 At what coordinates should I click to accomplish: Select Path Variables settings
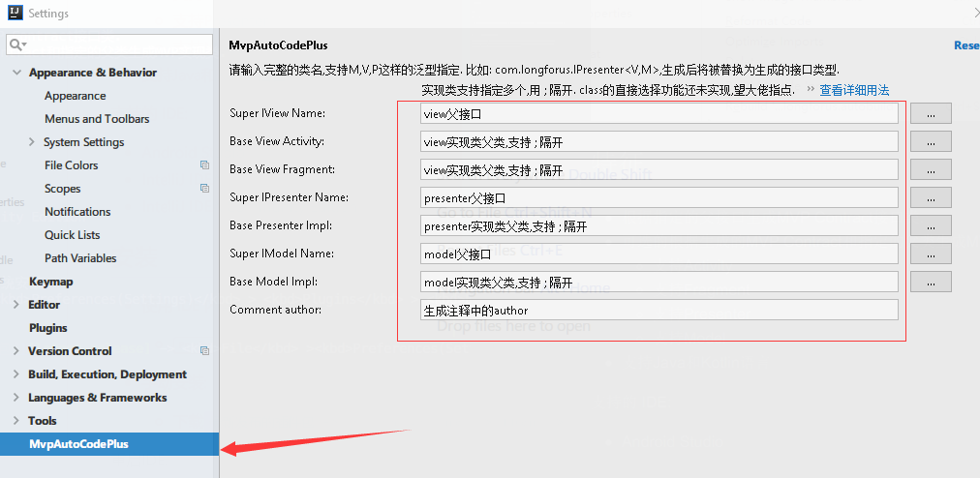pos(80,258)
